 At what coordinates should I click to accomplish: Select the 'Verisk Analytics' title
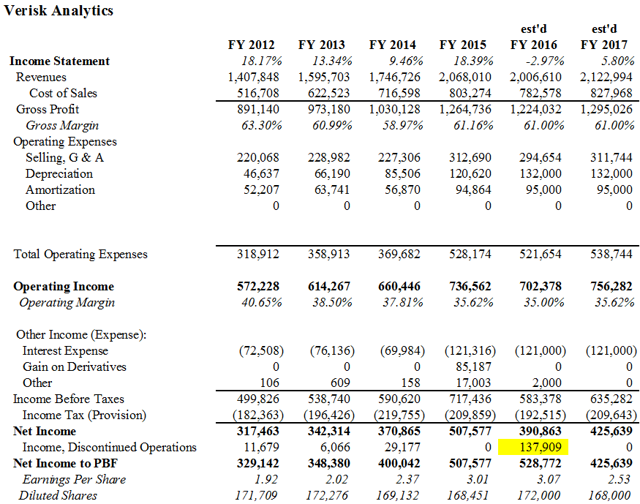[58, 10]
